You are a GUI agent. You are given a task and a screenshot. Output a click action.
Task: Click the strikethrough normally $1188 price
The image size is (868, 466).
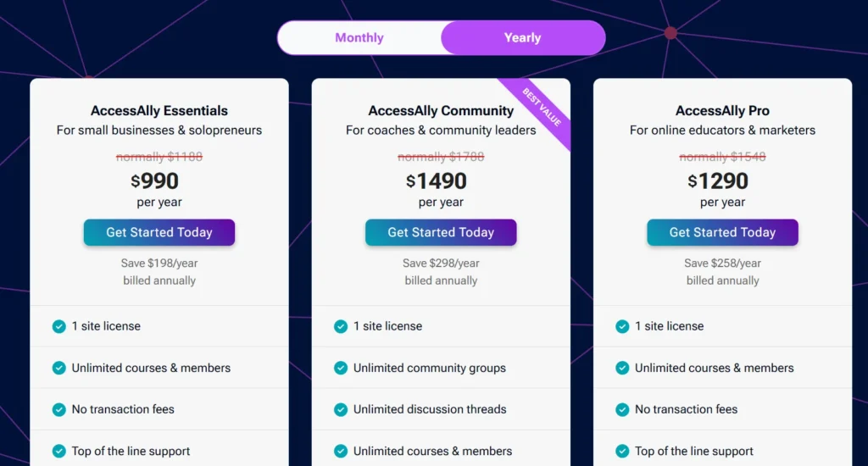(x=159, y=157)
